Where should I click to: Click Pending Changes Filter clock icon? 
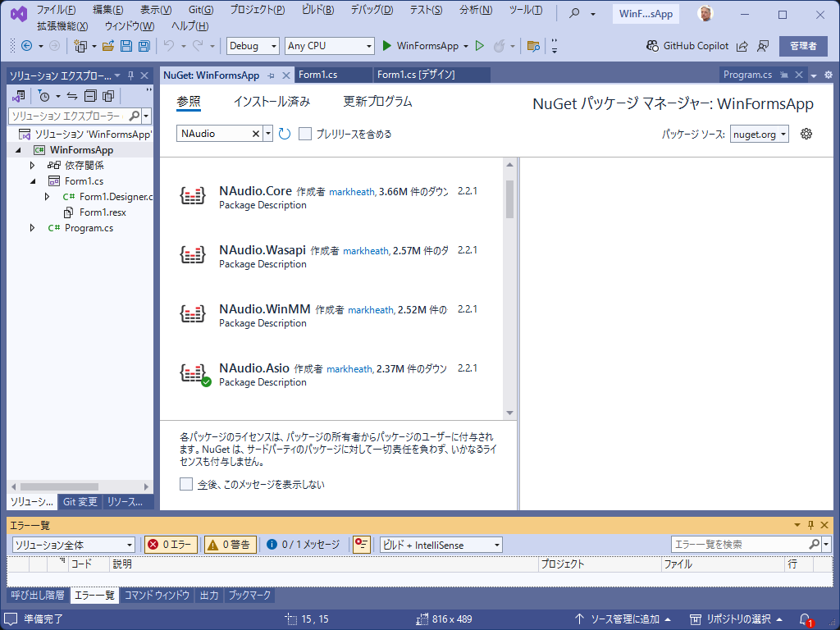point(44,97)
